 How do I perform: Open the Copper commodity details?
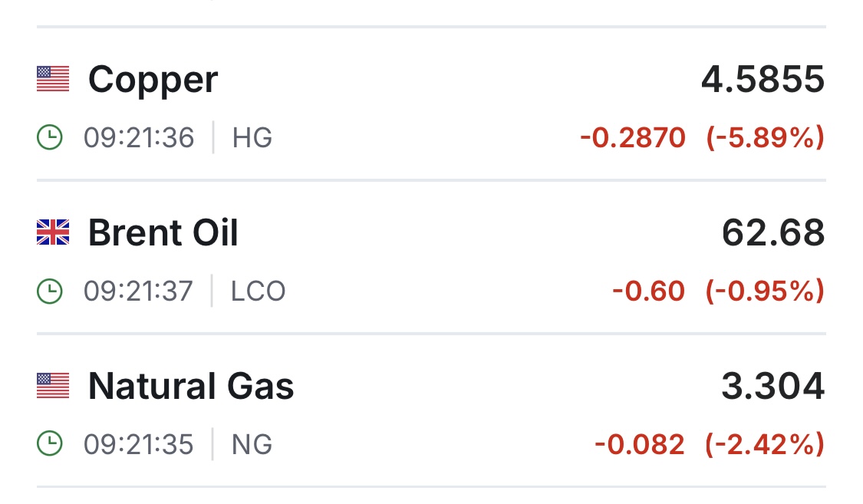click(153, 80)
